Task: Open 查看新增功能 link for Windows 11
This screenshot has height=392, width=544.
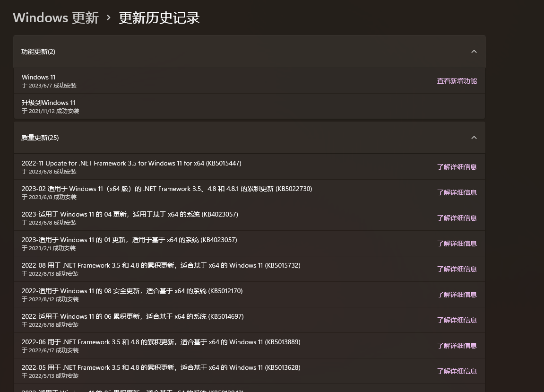Action: click(457, 81)
